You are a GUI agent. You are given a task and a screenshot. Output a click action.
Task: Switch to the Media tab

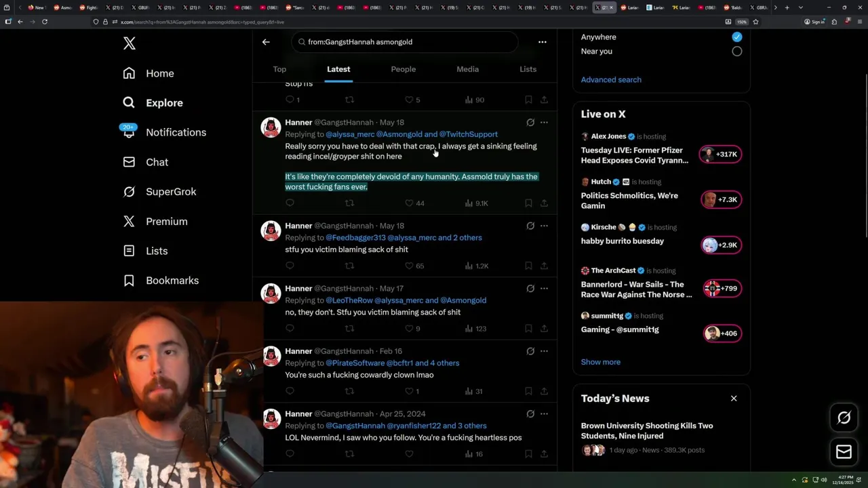coord(467,69)
